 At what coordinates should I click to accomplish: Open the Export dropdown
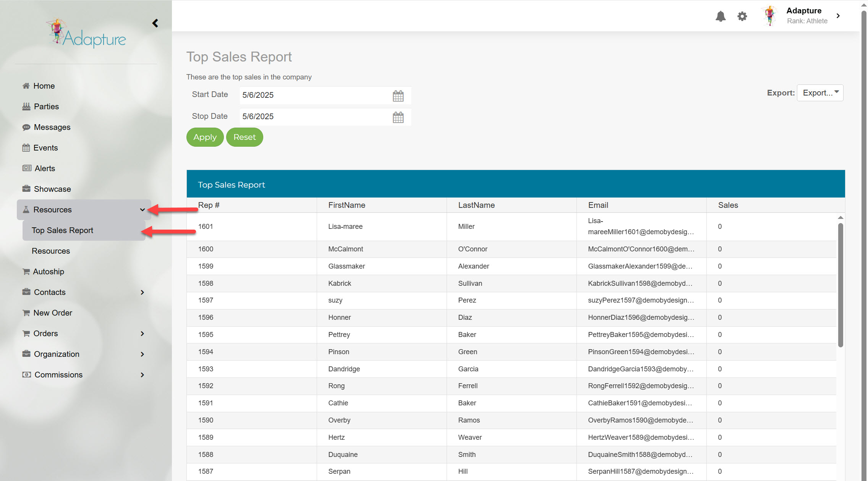coord(820,92)
